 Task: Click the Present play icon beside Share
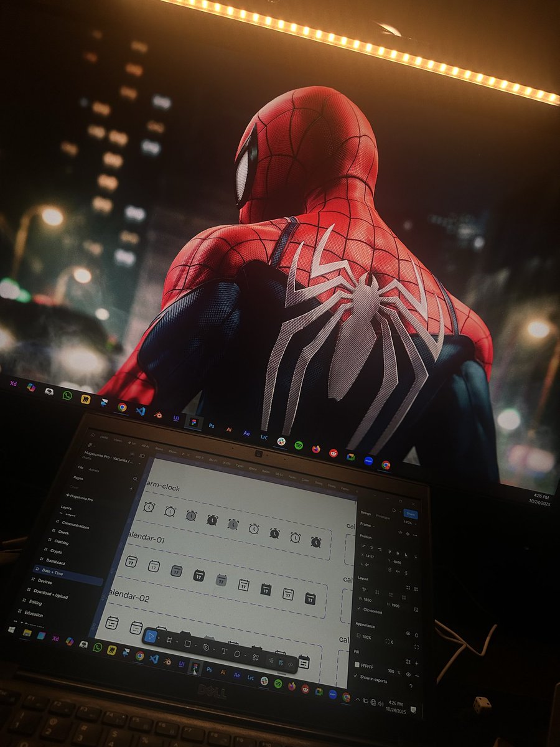click(x=394, y=510)
